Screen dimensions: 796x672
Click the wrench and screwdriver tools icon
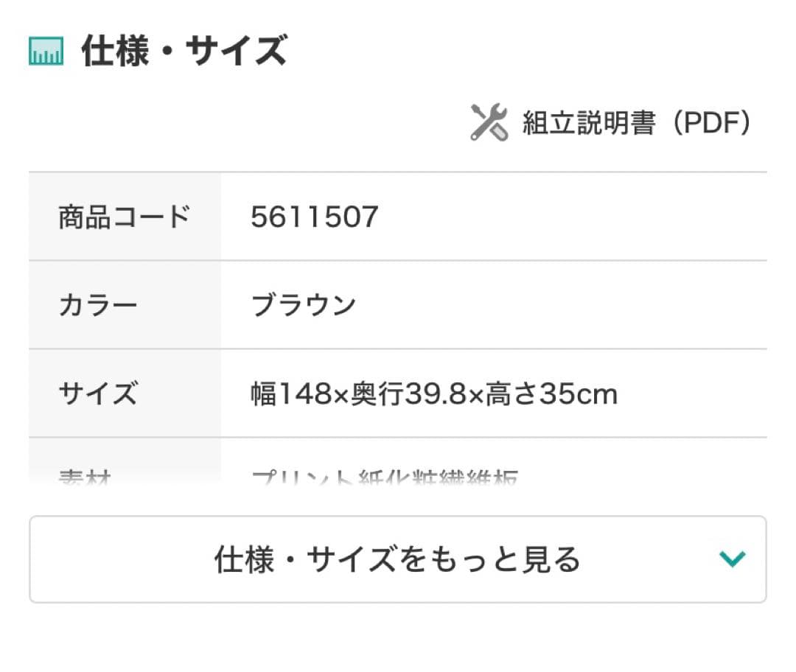pyautogui.click(x=489, y=122)
